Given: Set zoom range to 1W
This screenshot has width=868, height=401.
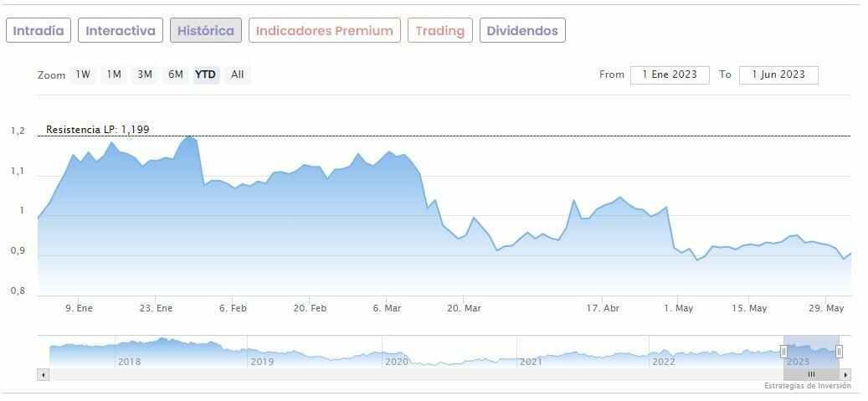Looking at the screenshot, I should point(83,75).
